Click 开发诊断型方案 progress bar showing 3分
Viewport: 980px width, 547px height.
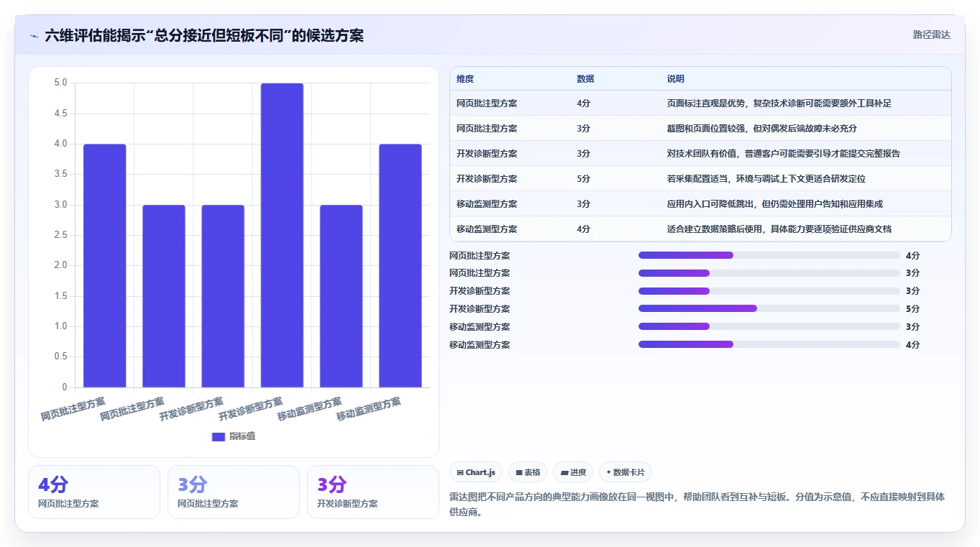(x=769, y=291)
